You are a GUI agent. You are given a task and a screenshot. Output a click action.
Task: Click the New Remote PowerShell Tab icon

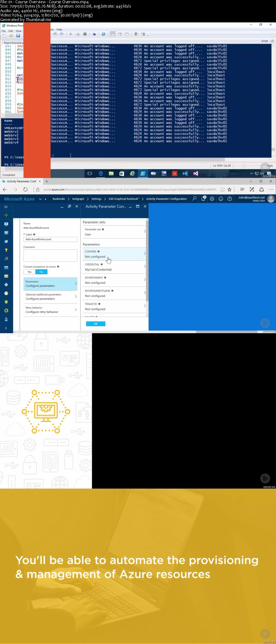(94, 34)
